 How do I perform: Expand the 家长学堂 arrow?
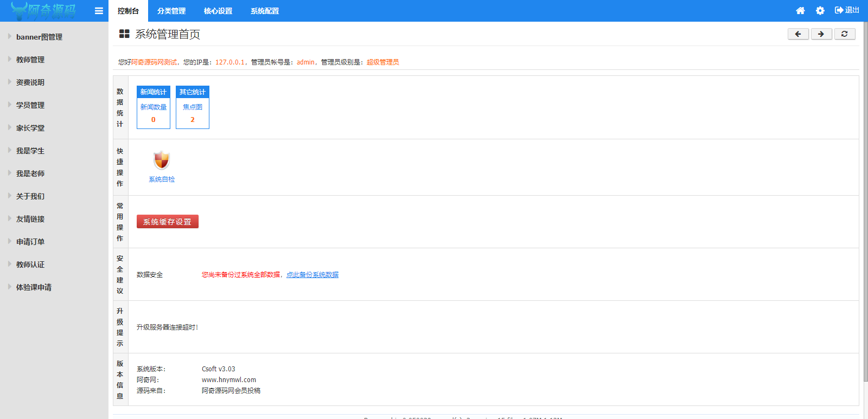point(10,127)
